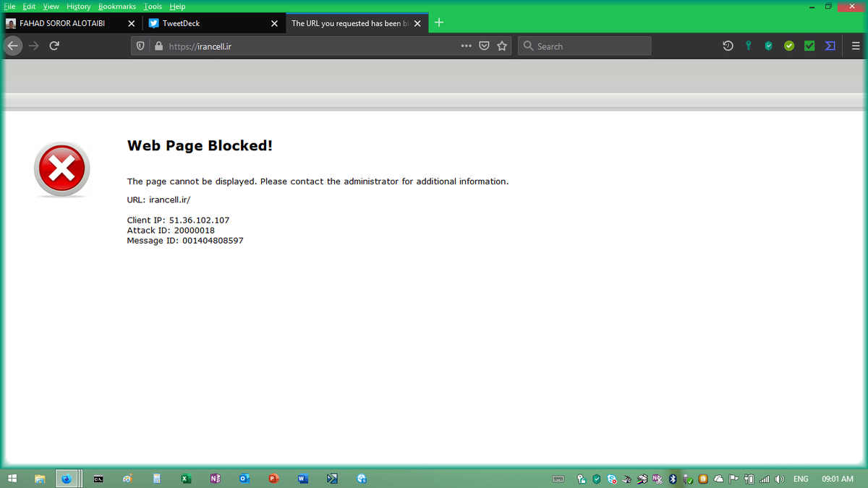Click the green circle checkmark extension
The image size is (868, 488).
(x=789, y=46)
